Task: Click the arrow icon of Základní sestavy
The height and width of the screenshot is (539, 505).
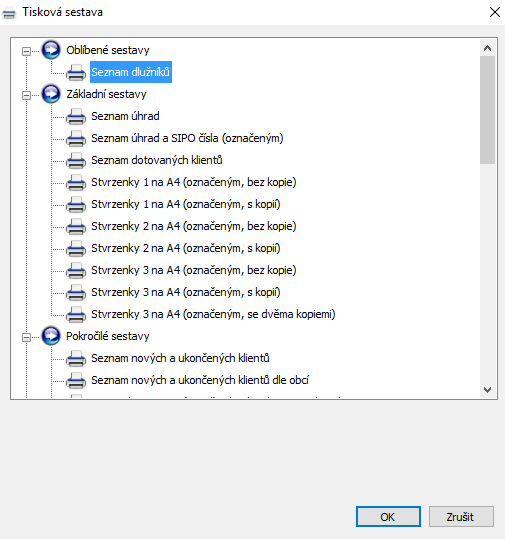Action: (51, 94)
